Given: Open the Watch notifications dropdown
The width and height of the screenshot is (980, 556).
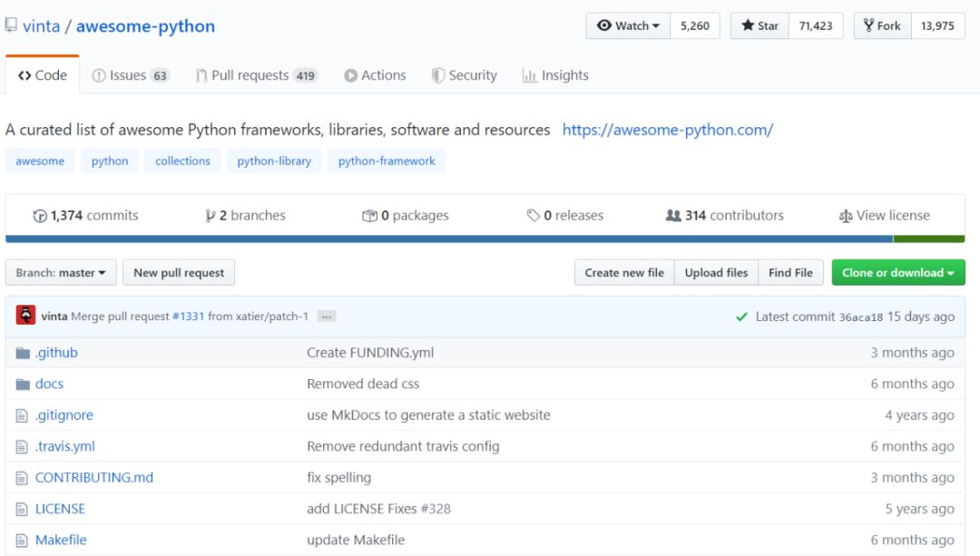Looking at the screenshot, I should coord(628,25).
